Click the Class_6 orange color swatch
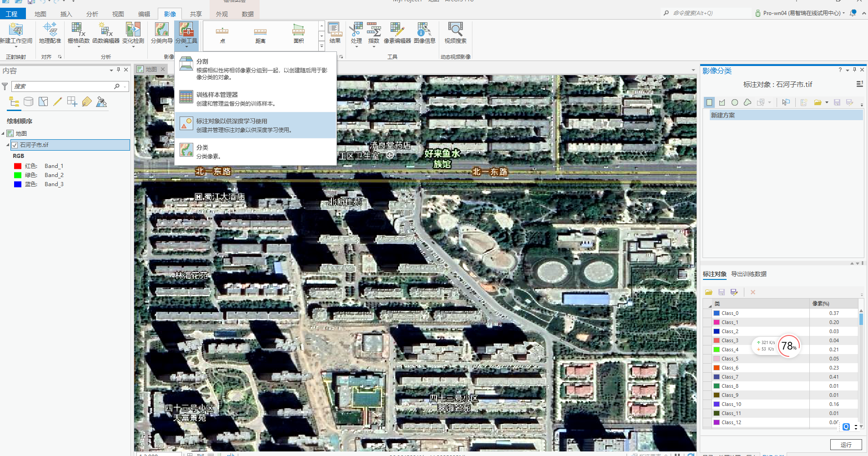This screenshot has height=456, width=868. 717,368
